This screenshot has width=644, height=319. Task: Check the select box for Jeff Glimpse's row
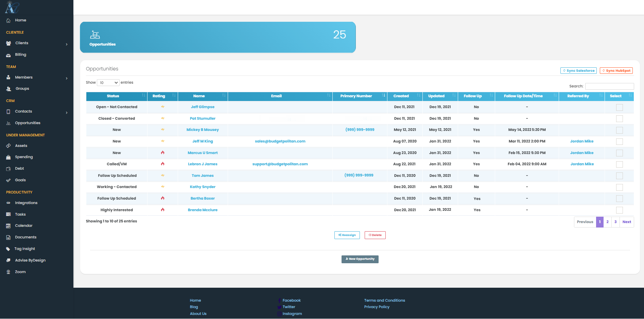(x=619, y=107)
